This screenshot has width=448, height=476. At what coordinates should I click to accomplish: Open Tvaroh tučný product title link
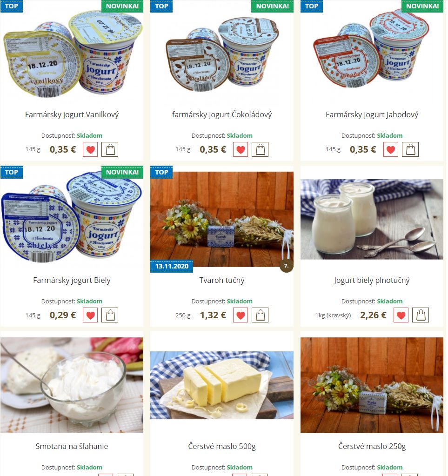(222, 280)
